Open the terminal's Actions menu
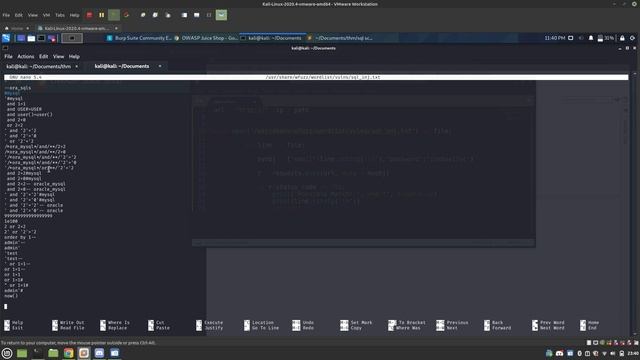 [x=26, y=56]
